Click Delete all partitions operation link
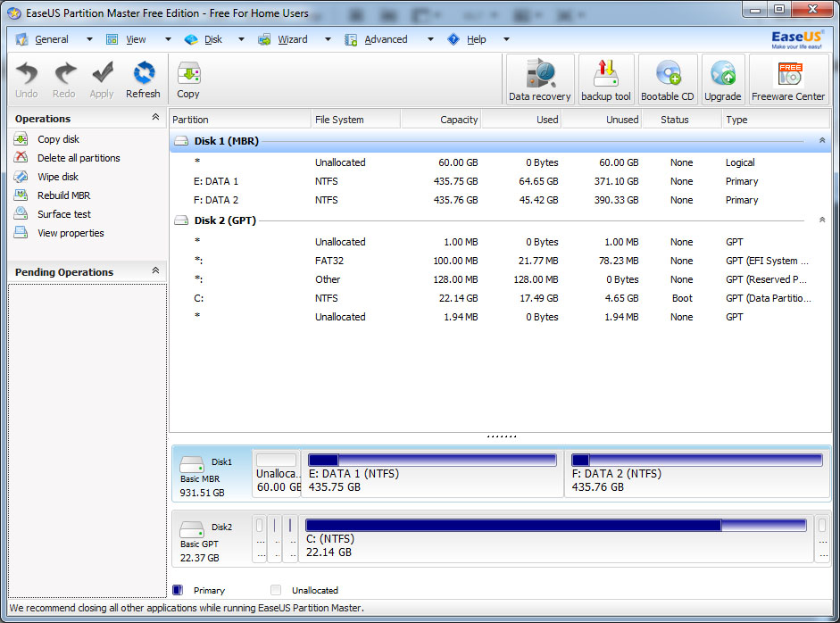840x623 pixels. (79, 158)
